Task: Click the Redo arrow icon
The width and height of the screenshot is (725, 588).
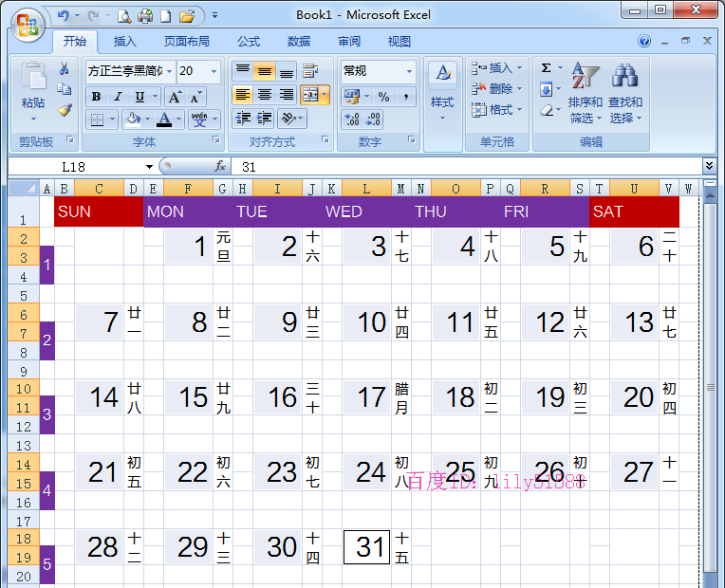Action: tap(93, 16)
